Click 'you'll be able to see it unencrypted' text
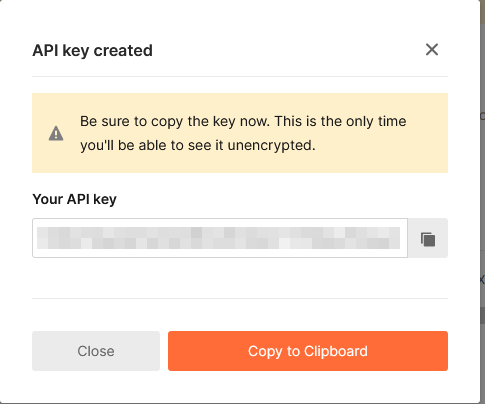Screen dimensions: 485x404 click(x=198, y=145)
